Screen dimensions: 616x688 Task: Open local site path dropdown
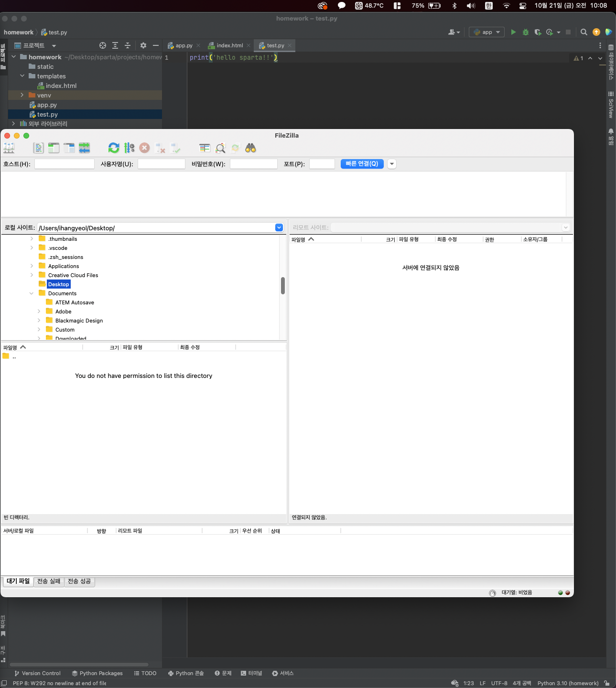279,228
